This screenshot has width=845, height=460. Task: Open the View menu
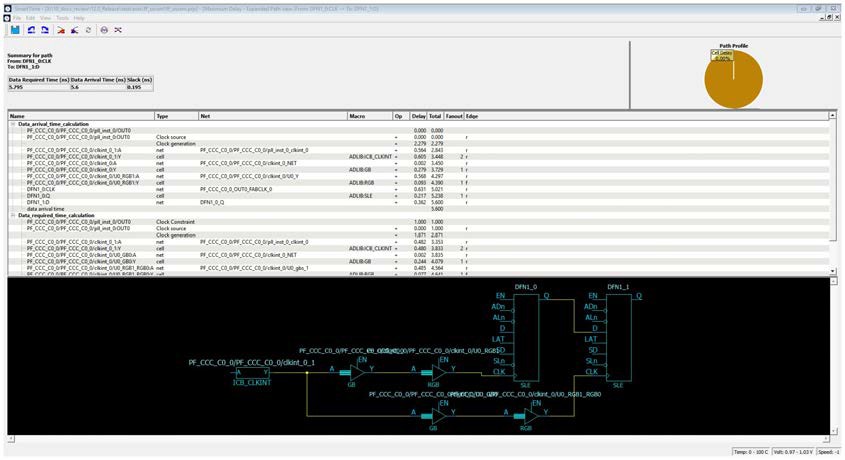tap(46, 18)
